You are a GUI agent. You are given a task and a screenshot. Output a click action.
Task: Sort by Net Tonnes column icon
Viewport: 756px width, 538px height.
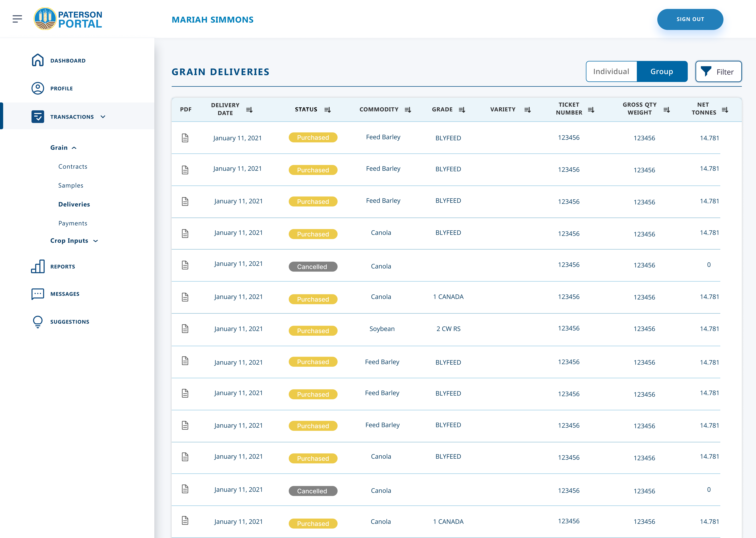click(x=725, y=110)
